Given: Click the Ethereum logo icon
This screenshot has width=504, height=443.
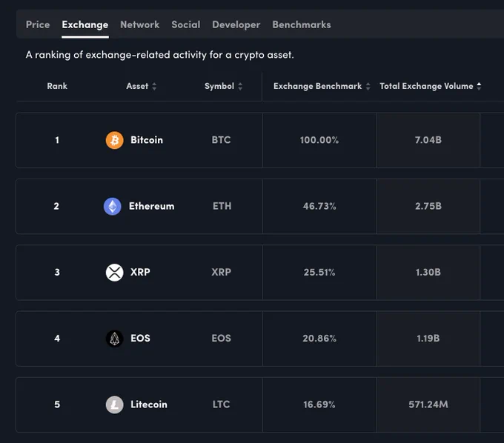Looking at the screenshot, I should pos(113,206).
